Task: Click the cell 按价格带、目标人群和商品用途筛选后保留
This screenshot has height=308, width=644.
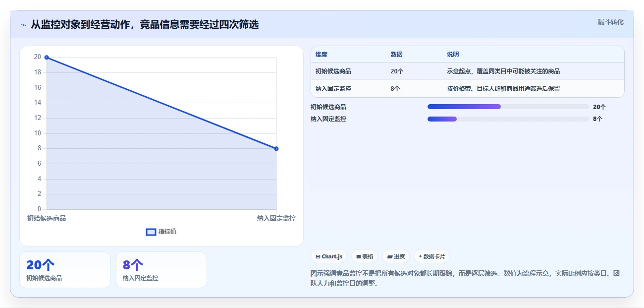Action: pyautogui.click(x=503, y=89)
